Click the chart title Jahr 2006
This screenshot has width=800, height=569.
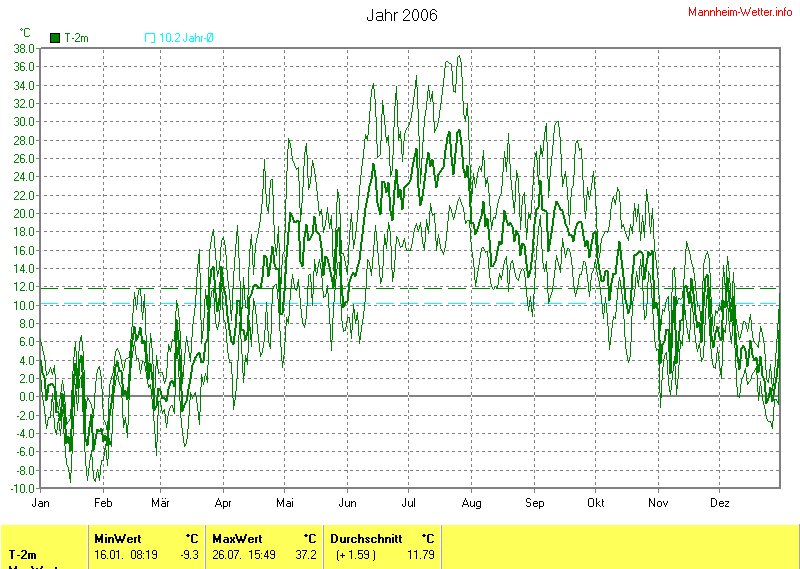(401, 15)
